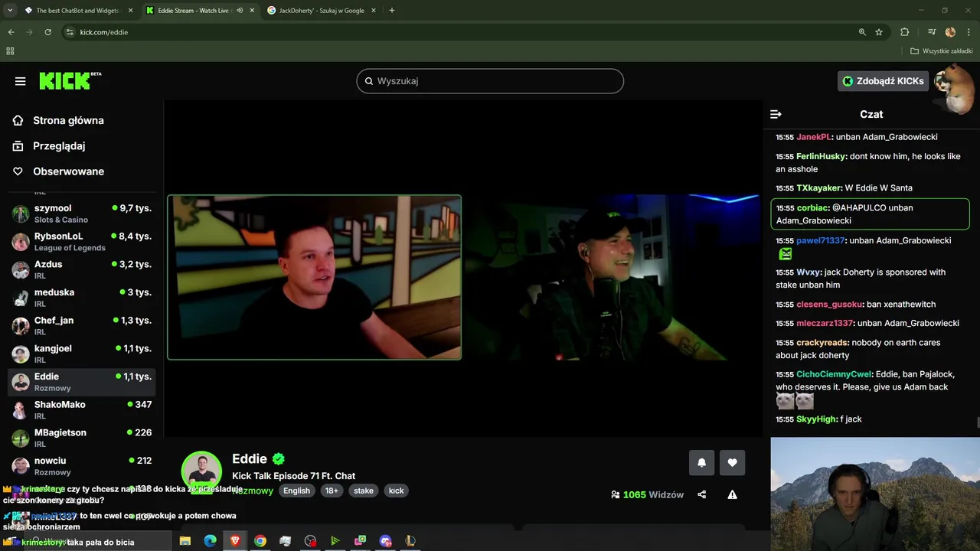Open RybsonLoL's channel in the sidebar
Viewport: 980px width, 551px height.
coord(82,242)
